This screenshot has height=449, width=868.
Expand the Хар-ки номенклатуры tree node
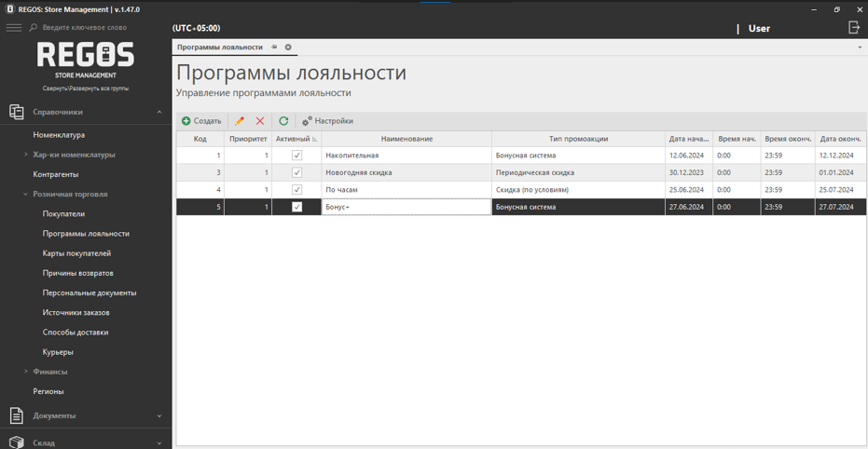[26, 155]
